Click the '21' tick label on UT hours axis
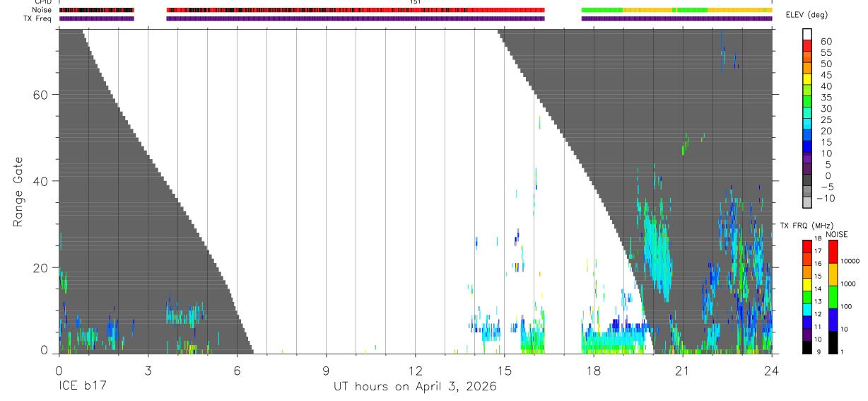Screen dimensions: 868x401 (x=682, y=370)
